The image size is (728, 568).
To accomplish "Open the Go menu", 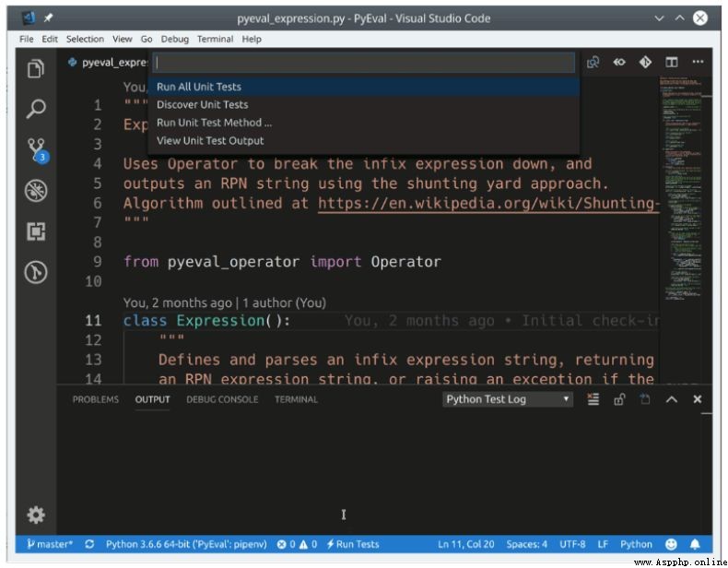I will (147, 39).
